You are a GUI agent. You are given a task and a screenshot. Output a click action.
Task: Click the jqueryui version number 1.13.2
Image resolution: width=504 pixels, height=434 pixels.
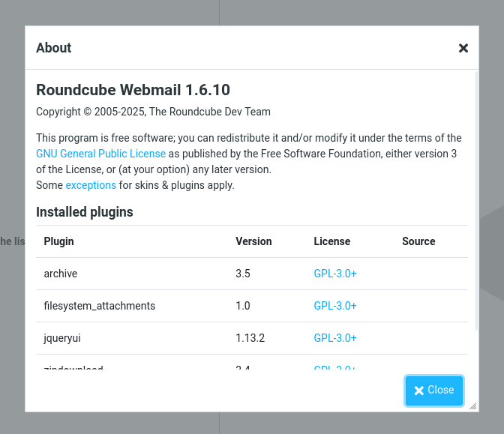(x=250, y=338)
